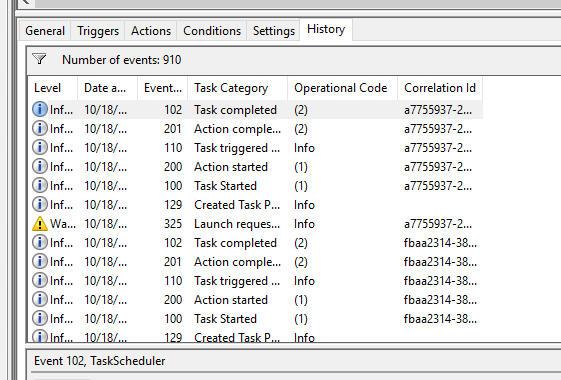Sort by the Operational Code column header
The height and width of the screenshot is (380, 561).
pos(342,88)
